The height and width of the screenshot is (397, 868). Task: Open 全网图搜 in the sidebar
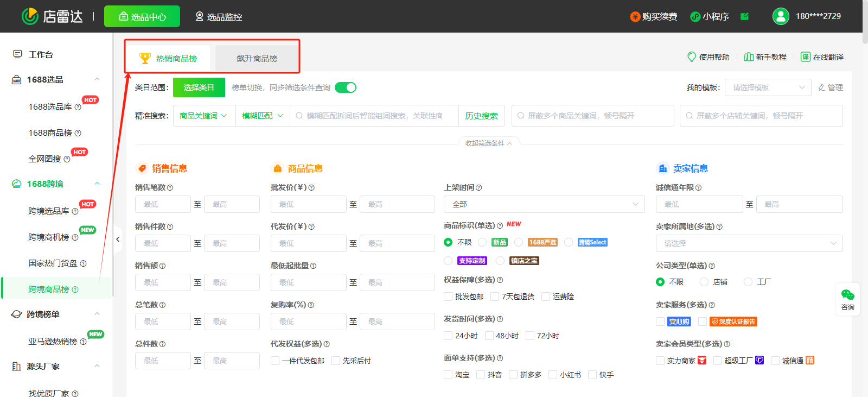pos(44,159)
